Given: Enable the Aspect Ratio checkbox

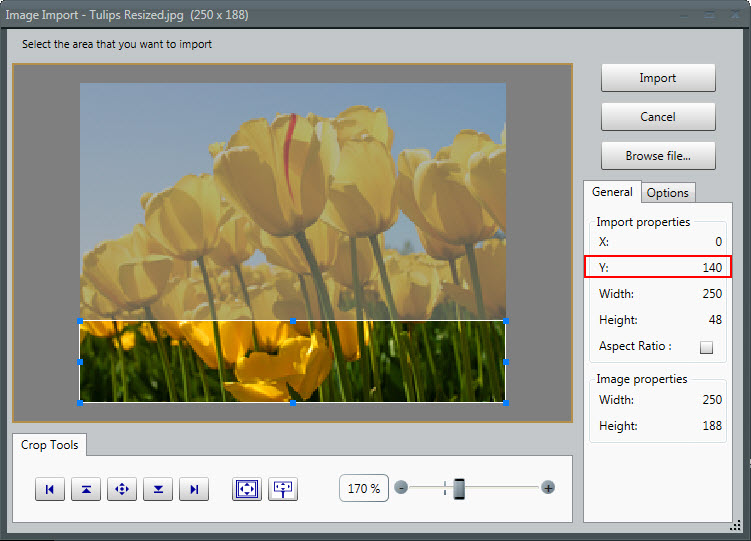Looking at the screenshot, I should [x=706, y=347].
